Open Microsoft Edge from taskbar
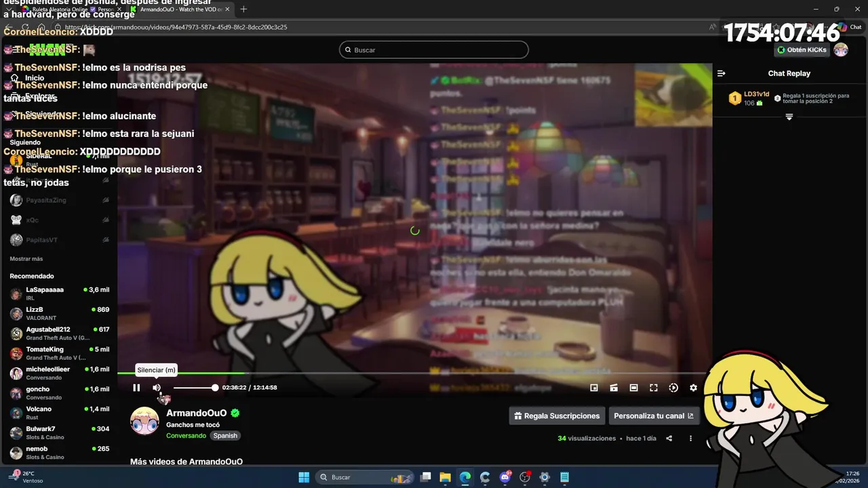868x488 pixels. tap(465, 477)
